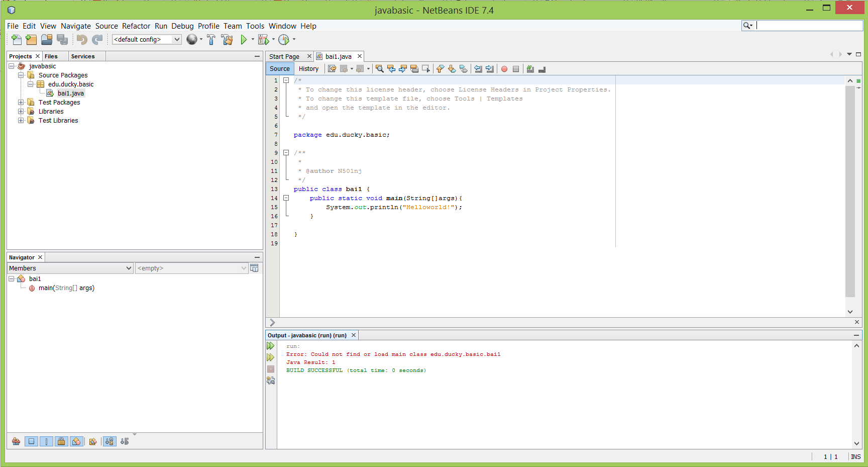Click Find Next Occurrence icon in editor toolbar
This screenshot has width=868, height=467.
403,69
